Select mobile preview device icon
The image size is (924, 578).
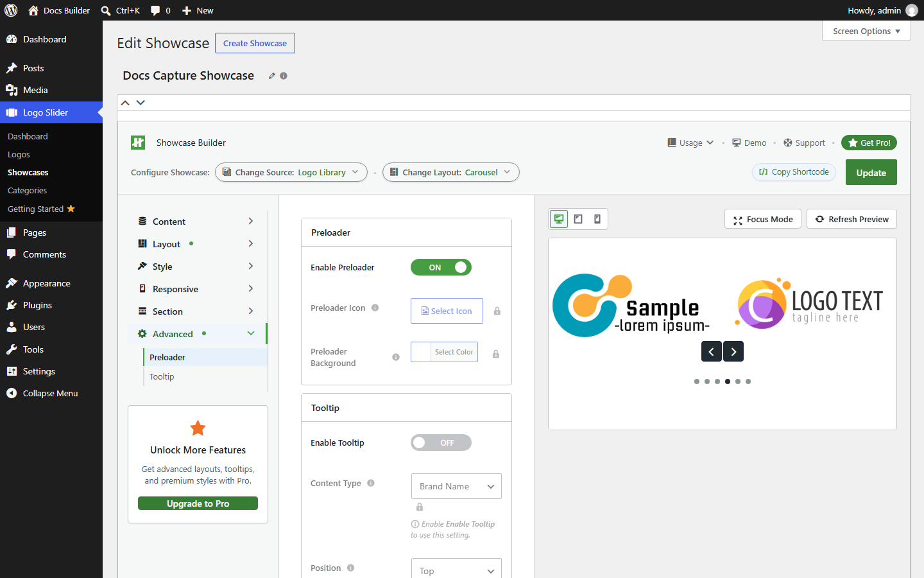(x=597, y=219)
